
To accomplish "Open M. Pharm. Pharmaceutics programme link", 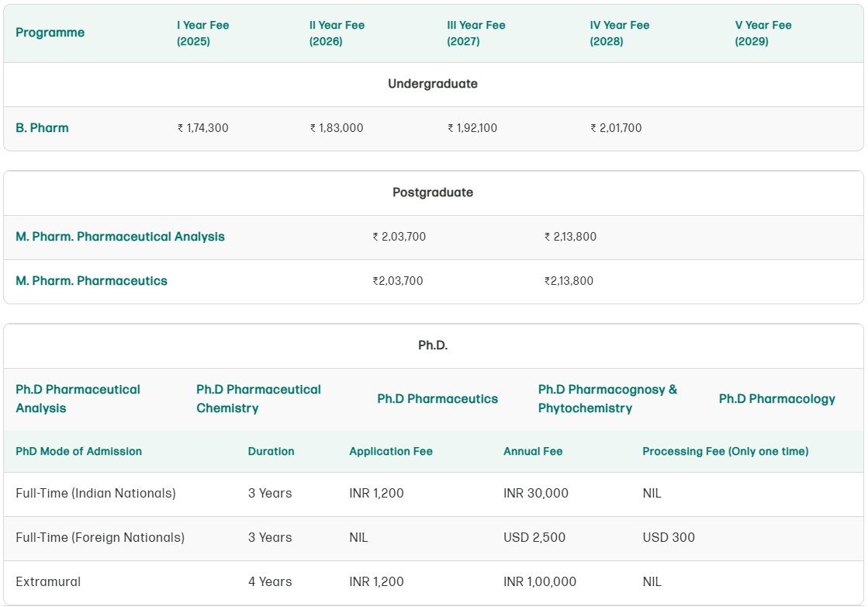I will 92,281.
